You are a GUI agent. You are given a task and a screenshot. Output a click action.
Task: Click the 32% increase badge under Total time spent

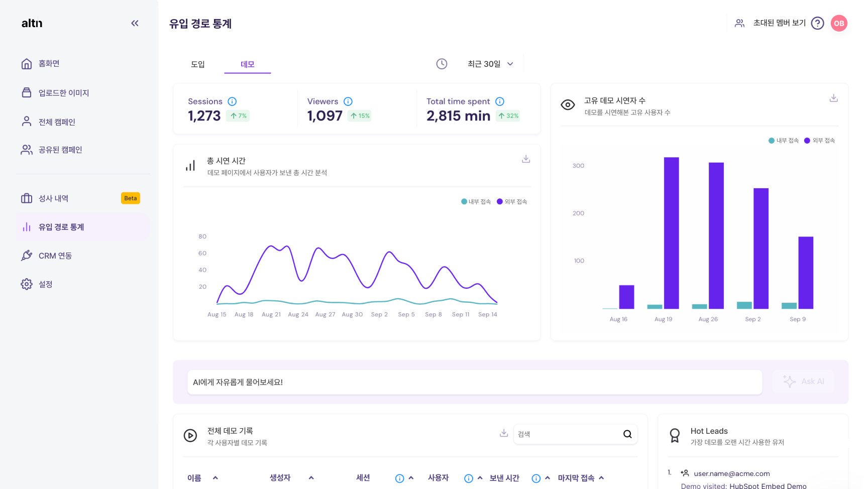(508, 116)
